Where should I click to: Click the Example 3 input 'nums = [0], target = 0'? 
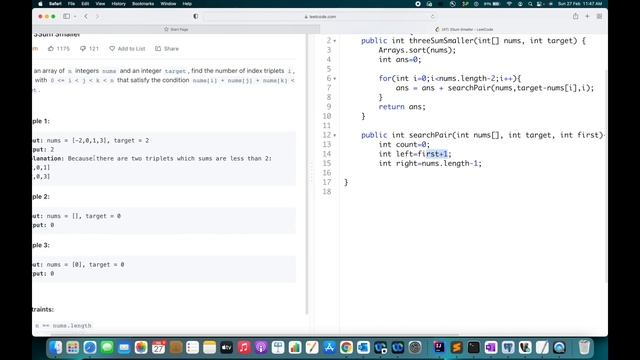[x=85, y=264]
